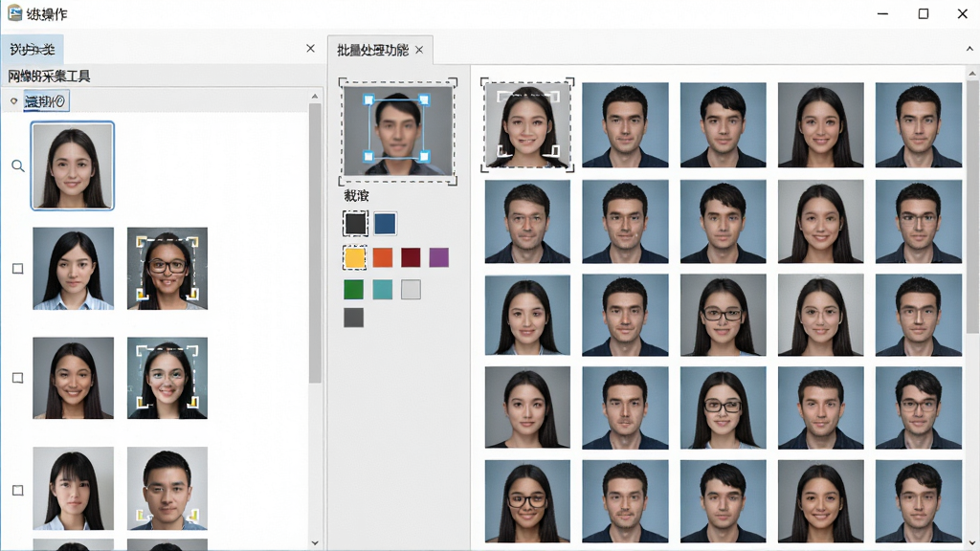Pick the blue color swatch
The width and height of the screenshot is (980, 551).
[385, 224]
